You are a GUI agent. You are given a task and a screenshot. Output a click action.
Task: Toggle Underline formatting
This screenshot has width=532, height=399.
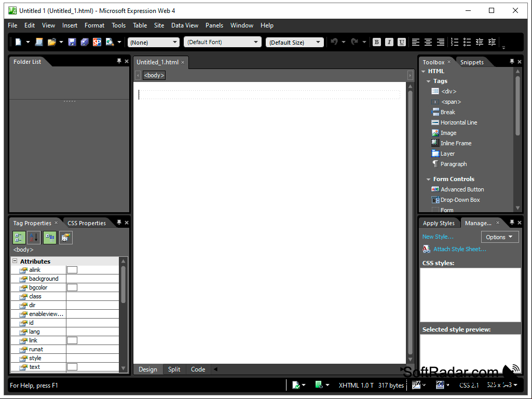click(x=402, y=42)
